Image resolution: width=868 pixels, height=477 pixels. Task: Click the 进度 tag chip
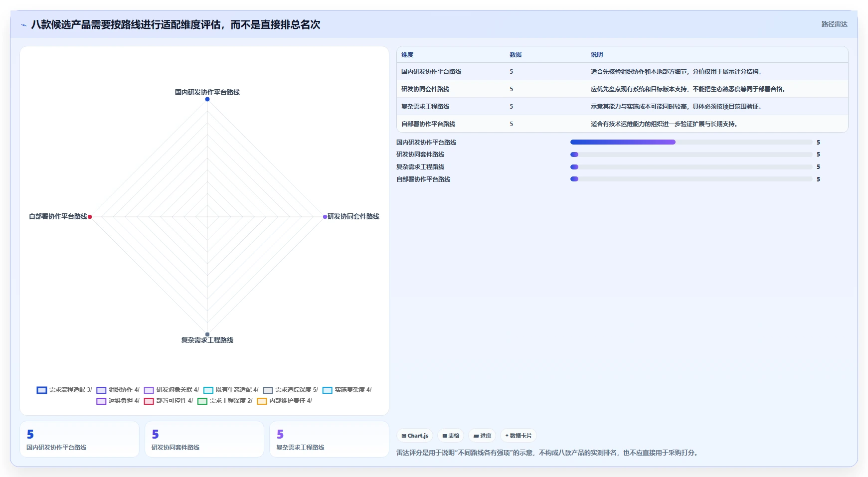(x=482, y=436)
